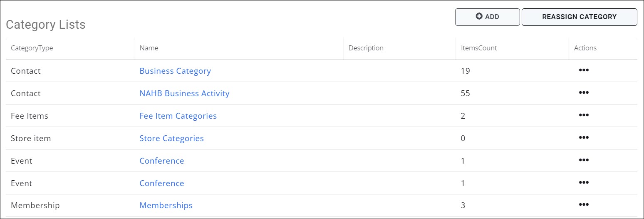Image resolution: width=644 pixels, height=219 pixels.
Task: Open actions ellipsis for Store Categories row
Action: 583,138
